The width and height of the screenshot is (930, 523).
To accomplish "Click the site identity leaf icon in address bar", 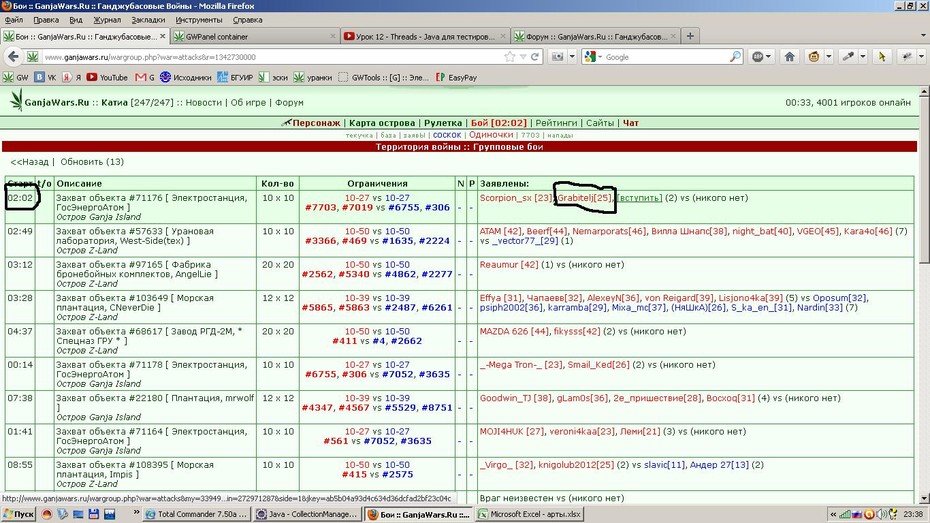I will coord(33,57).
